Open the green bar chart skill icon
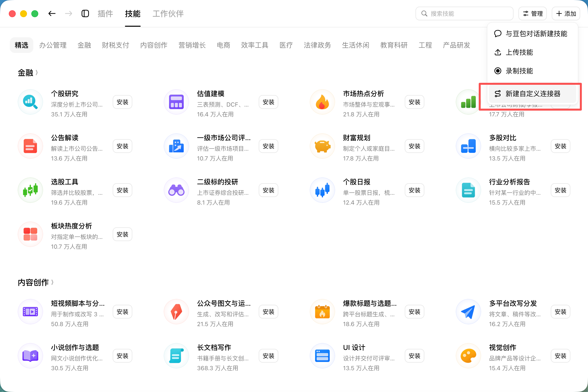The width and height of the screenshot is (588, 392). tap(468, 102)
